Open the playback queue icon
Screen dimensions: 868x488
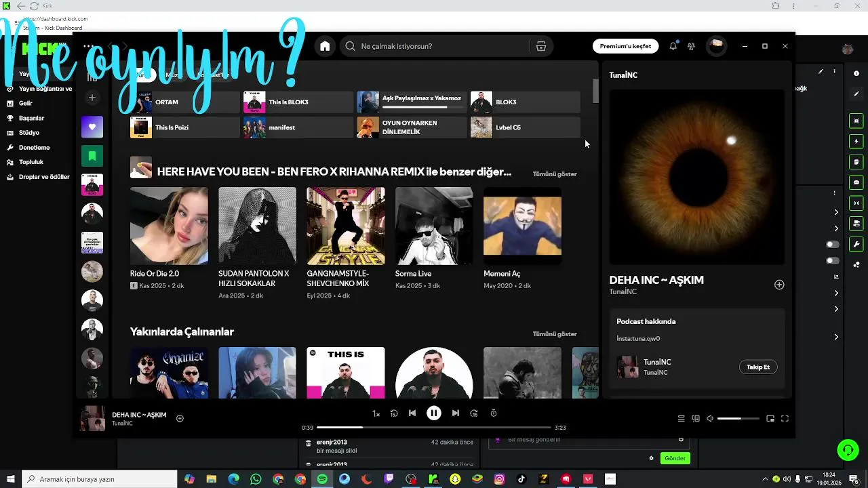(682, 419)
